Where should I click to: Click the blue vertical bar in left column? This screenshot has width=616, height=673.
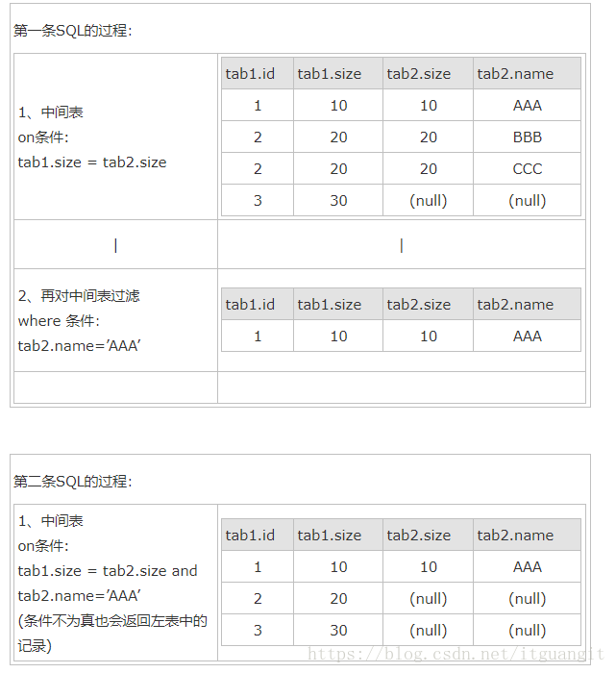115,245
